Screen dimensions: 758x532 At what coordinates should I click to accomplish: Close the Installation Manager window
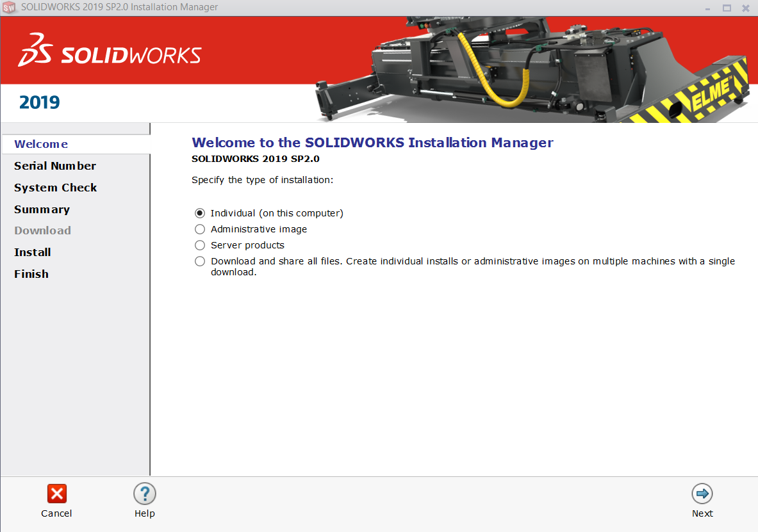(x=746, y=8)
